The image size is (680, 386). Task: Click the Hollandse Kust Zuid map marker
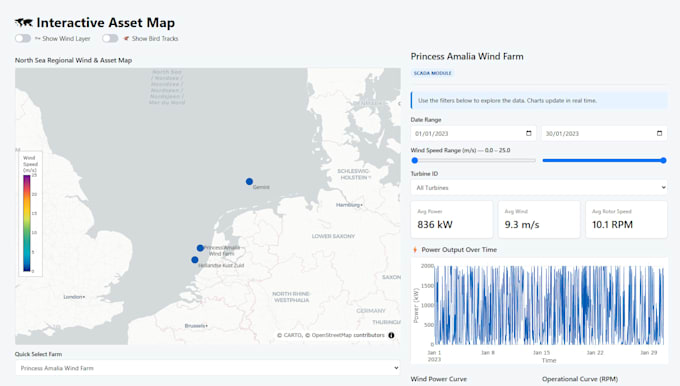pos(195,260)
